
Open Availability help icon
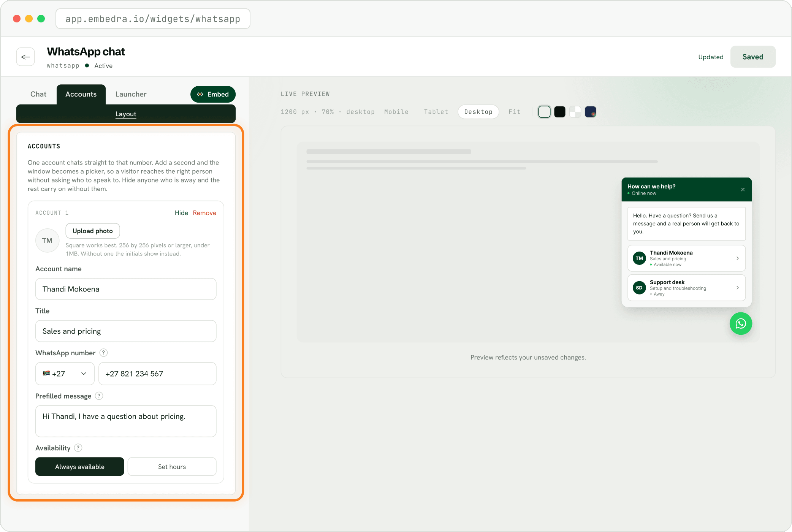78,448
